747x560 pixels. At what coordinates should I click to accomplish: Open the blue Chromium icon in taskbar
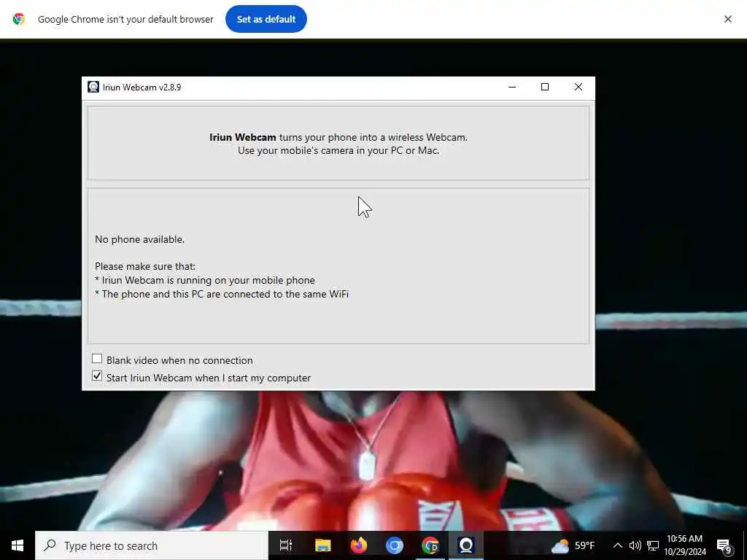pos(395,545)
